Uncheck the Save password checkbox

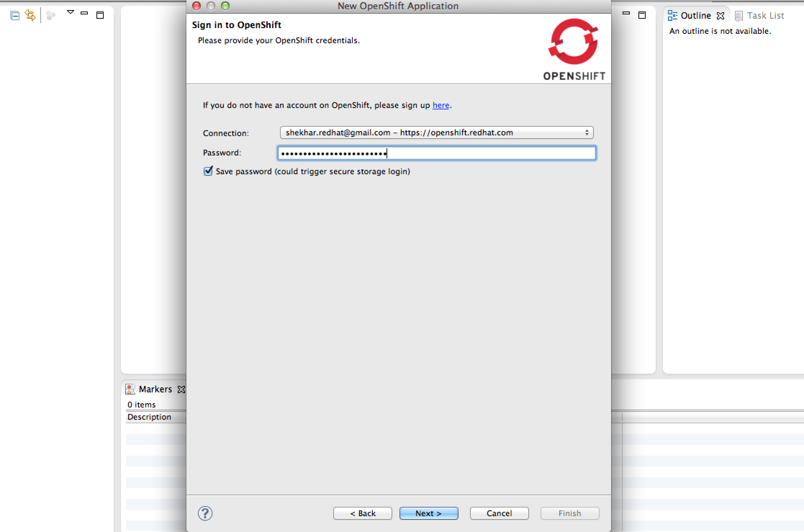coord(208,171)
